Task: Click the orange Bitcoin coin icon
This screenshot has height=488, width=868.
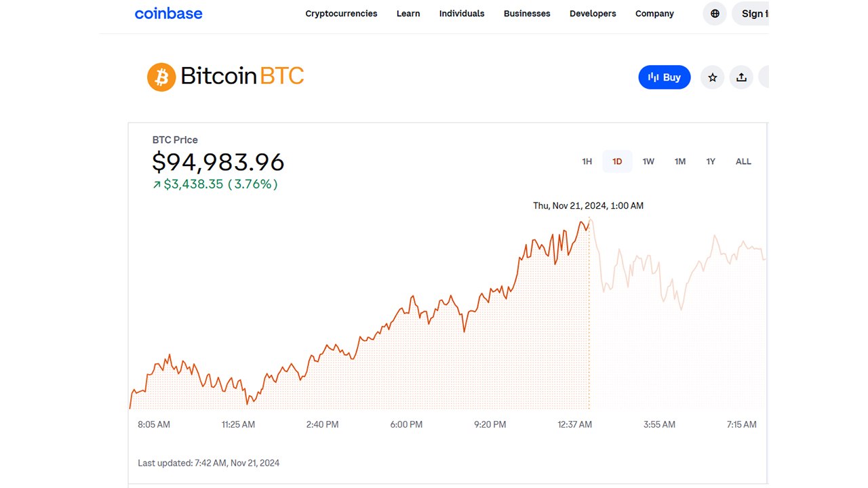Action: (x=161, y=77)
